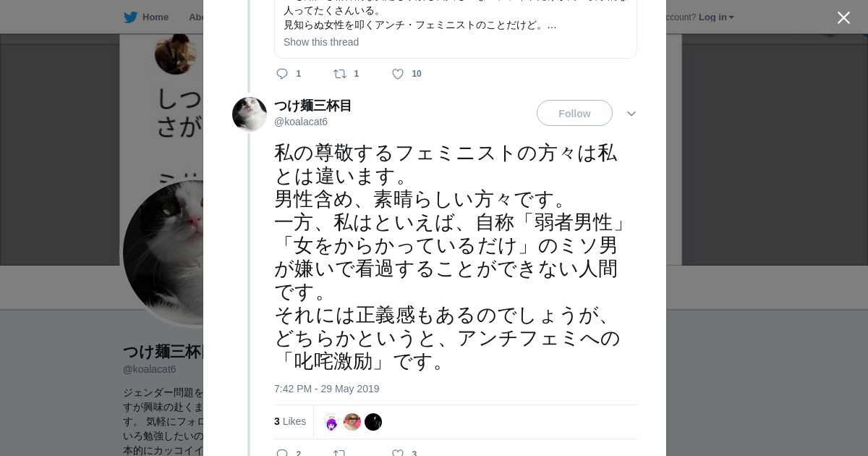
Task: Click the Twitter bird Home icon
Action: tap(131, 17)
